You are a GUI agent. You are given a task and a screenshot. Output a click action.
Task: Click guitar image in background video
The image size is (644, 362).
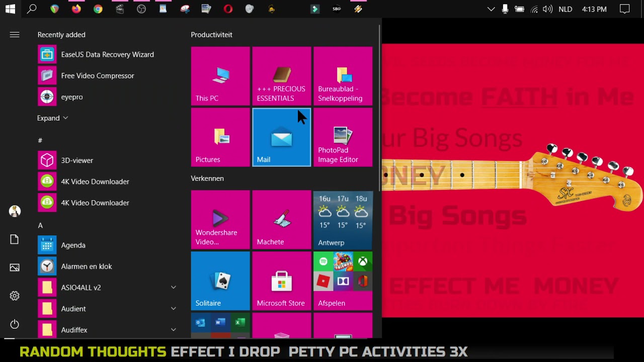pyautogui.click(x=512, y=178)
